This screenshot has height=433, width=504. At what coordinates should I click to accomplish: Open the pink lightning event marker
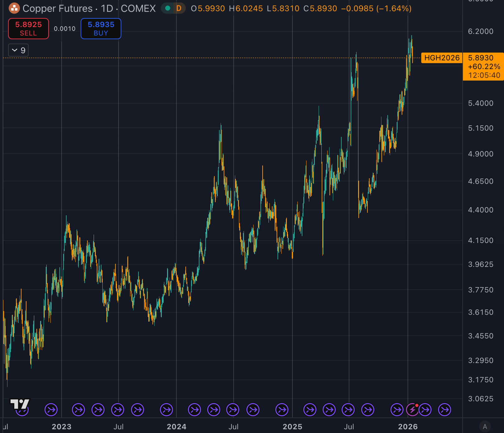[413, 410]
